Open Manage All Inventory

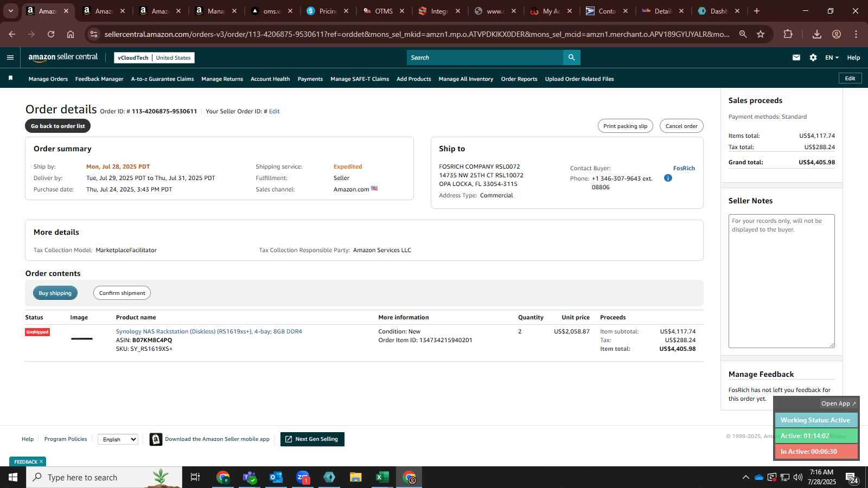click(x=466, y=79)
